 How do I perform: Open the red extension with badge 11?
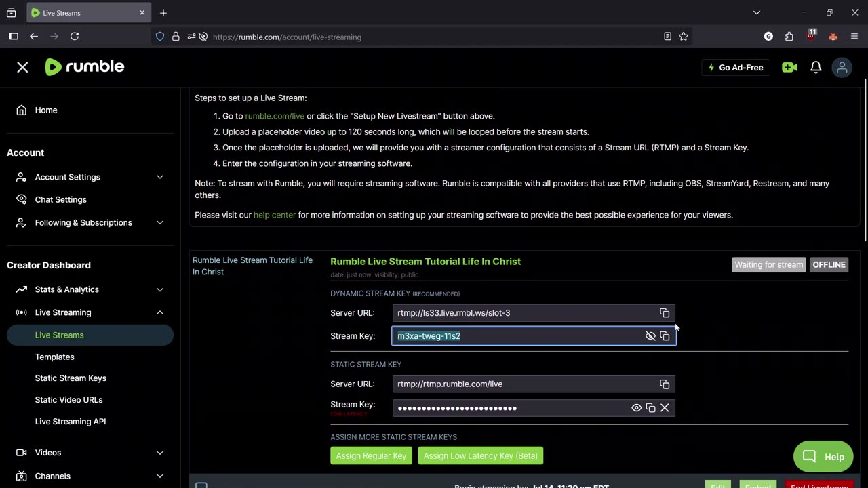[811, 36]
